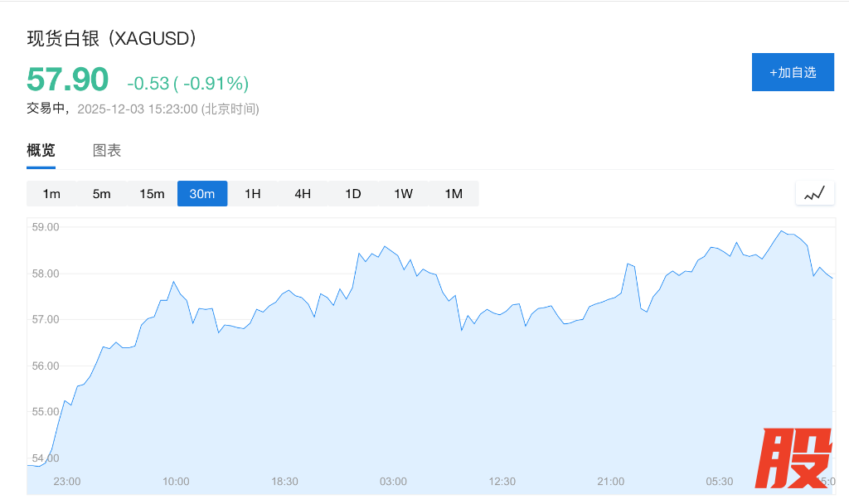The width and height of the screenshot is (849, 504).
Task: Change period to 1M monthly
Action: point(454,194)
